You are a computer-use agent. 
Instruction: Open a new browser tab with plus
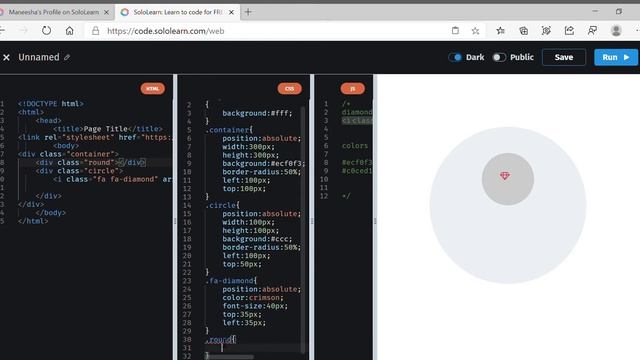tap(248, 12)
